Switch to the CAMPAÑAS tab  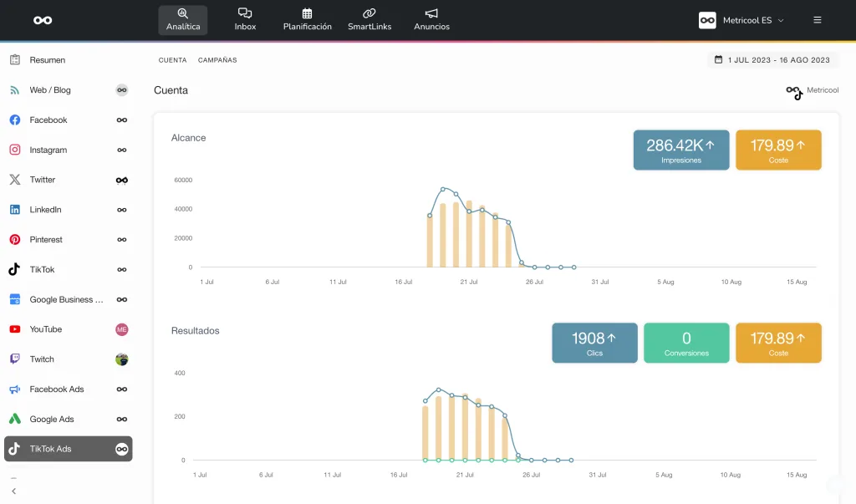[217, 60]
